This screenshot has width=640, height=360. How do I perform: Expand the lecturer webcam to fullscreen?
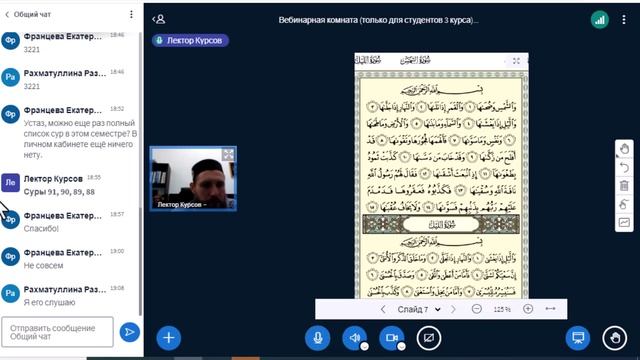(228, 154)
